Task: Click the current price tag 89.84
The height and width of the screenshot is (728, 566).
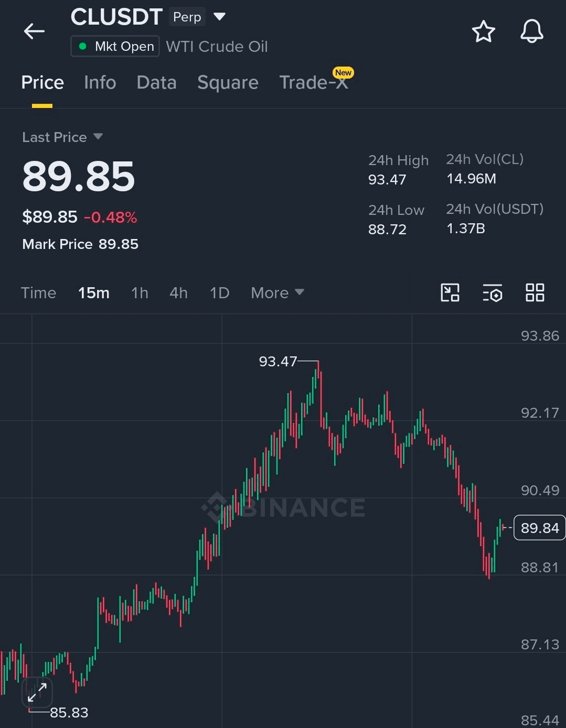Action: tap(539, 528)
